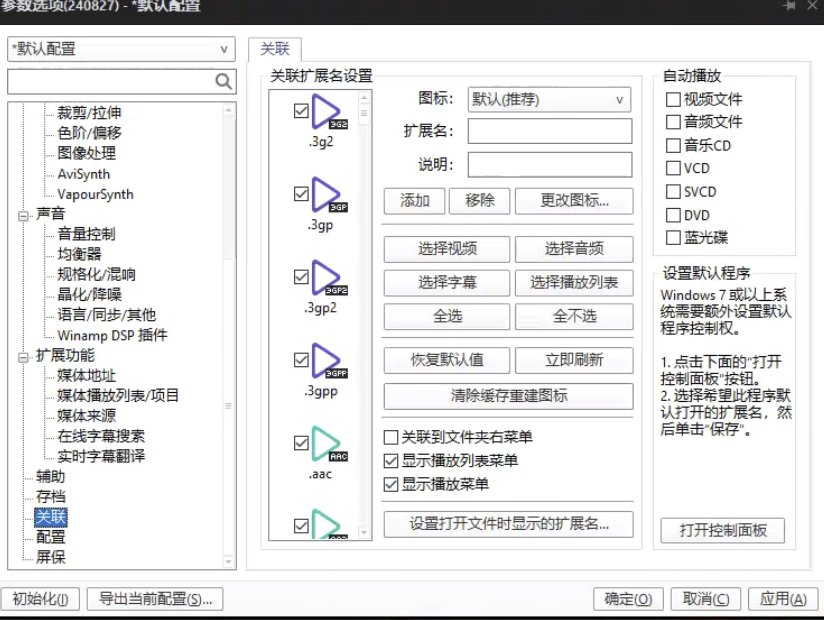Select 晶化/降噪 in settings tree
The width and height of the screenshot is (824, 620).
[x=89, y=294]
